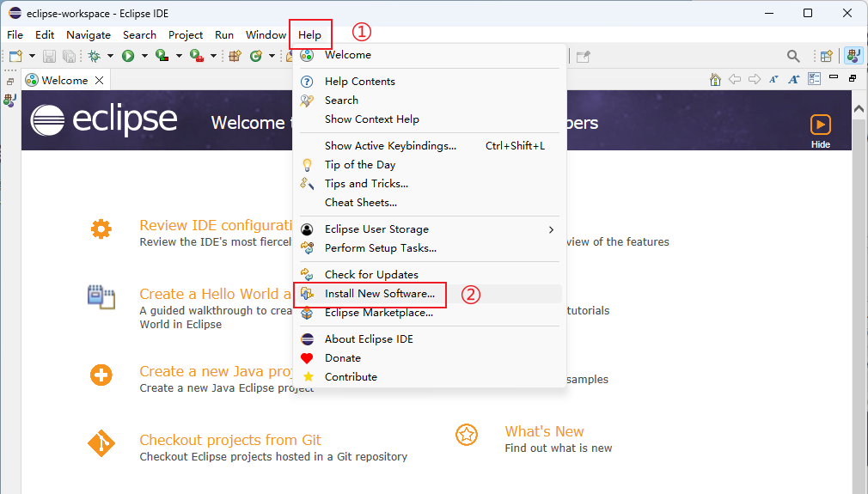Click the Help menu
The height and width of the screenshot is (494, 868).
point(309,35)
